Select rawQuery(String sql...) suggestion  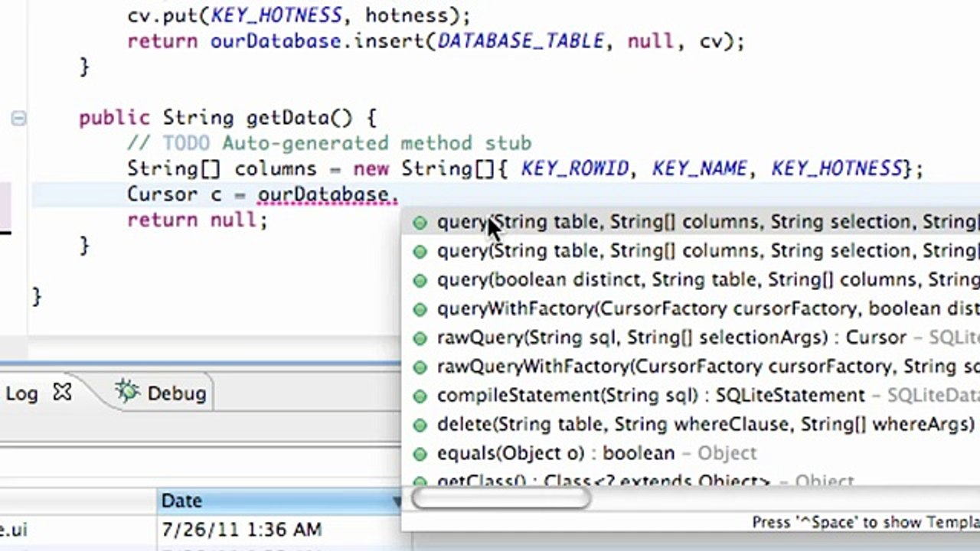(691, 337)
